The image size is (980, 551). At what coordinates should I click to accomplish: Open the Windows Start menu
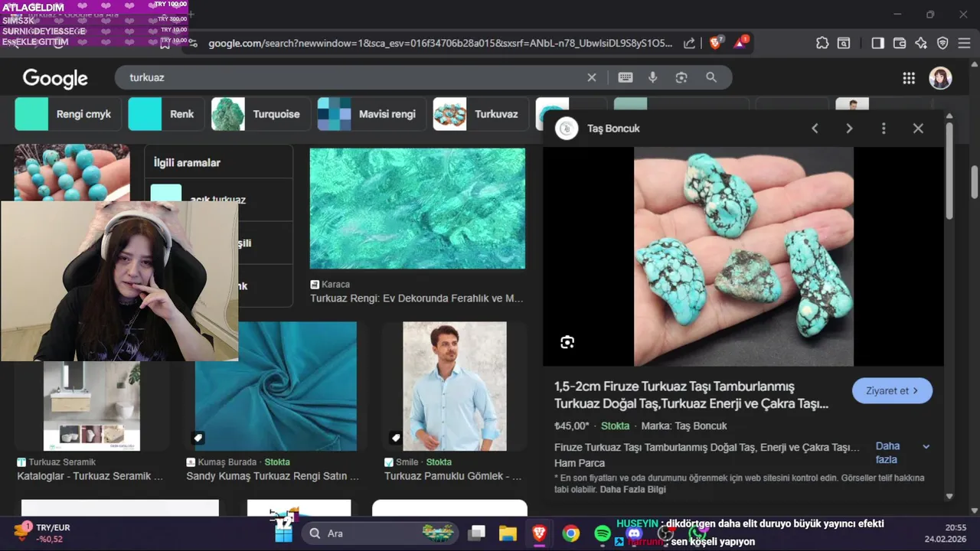click(x=284, y=533)
